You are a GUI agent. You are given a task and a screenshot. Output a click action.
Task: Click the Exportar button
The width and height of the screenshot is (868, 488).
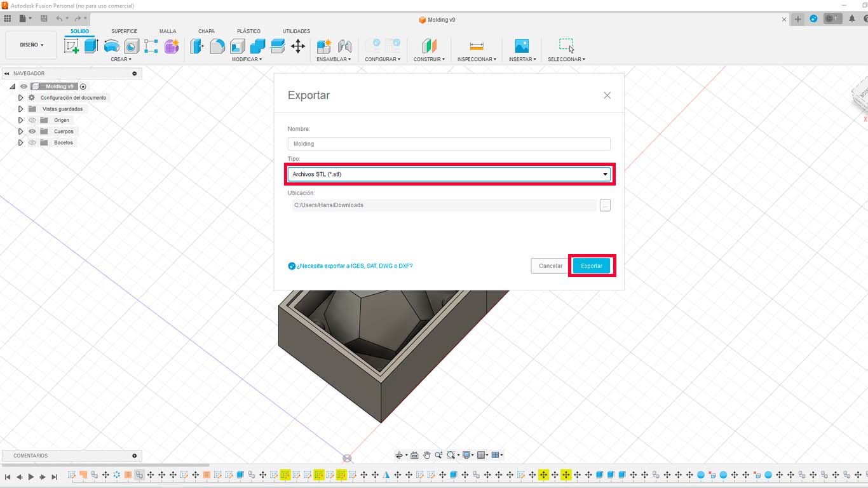tap(592, 266)
